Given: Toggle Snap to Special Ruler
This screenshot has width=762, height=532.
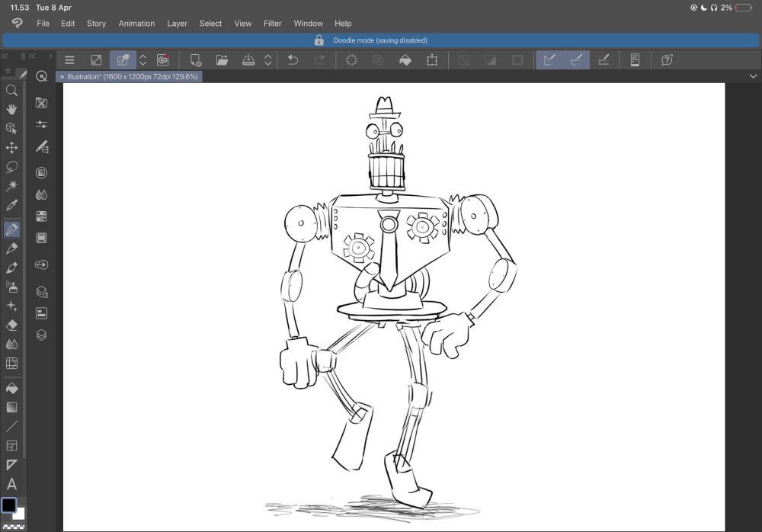Looking at the screenshot, I should click(x=576, y=59).
